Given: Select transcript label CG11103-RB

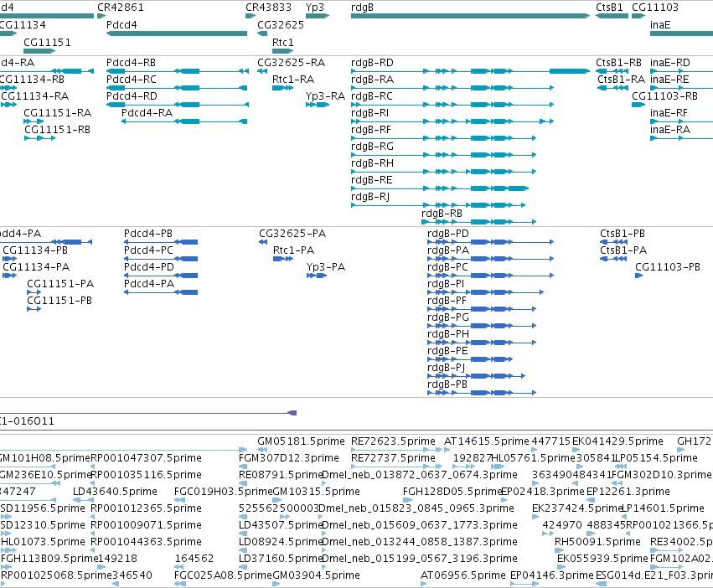Looking at the screenshot, I should point(664,96).
